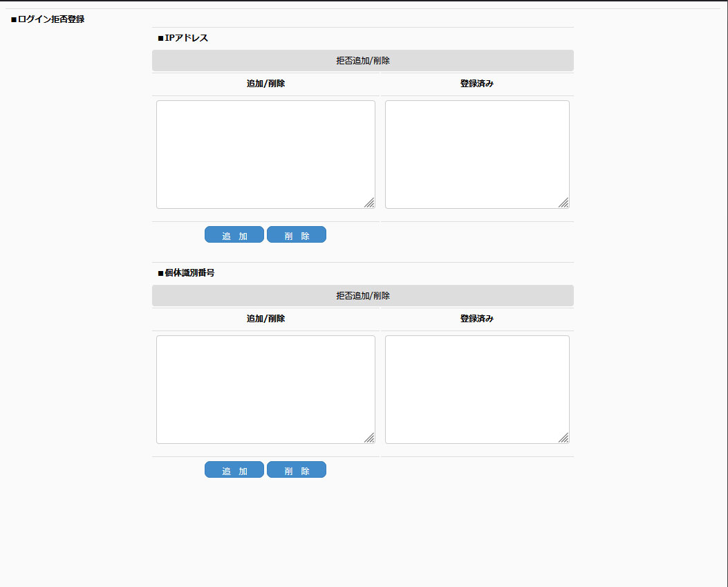Click the IPアドレス 追加/削除 text area
This screenshot has height=587, width=728.
(x=265, y=154)
